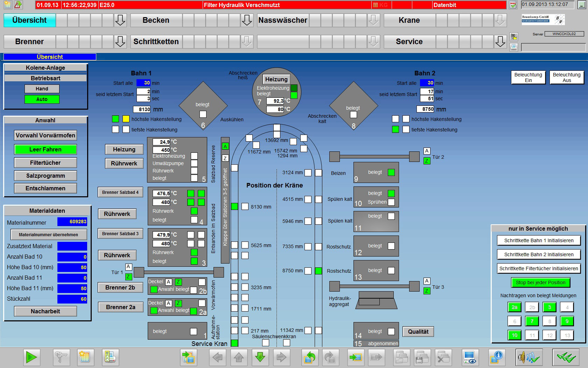Click Beleuchtung Ein button

click(x=528, y=77)
